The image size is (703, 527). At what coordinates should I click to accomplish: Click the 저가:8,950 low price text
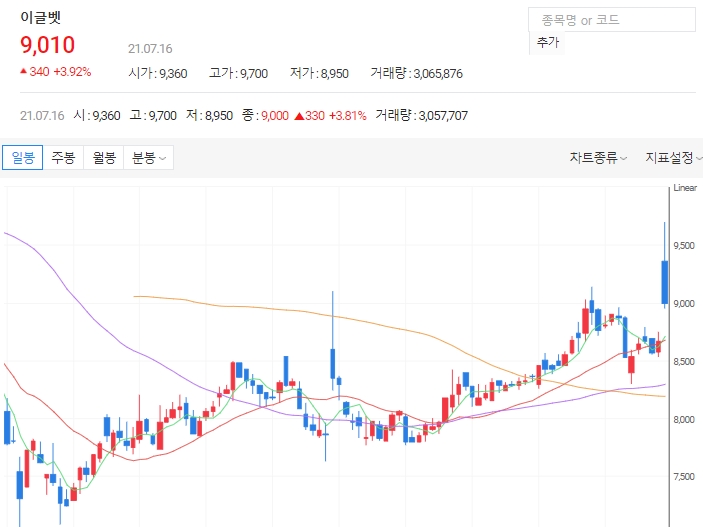point(319,73)
